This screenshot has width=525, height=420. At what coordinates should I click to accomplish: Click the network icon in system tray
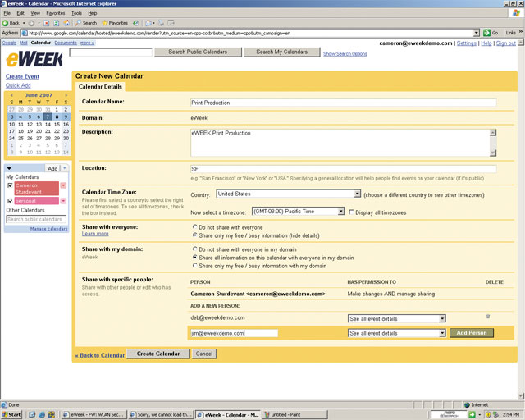click(x=495, y=414)
